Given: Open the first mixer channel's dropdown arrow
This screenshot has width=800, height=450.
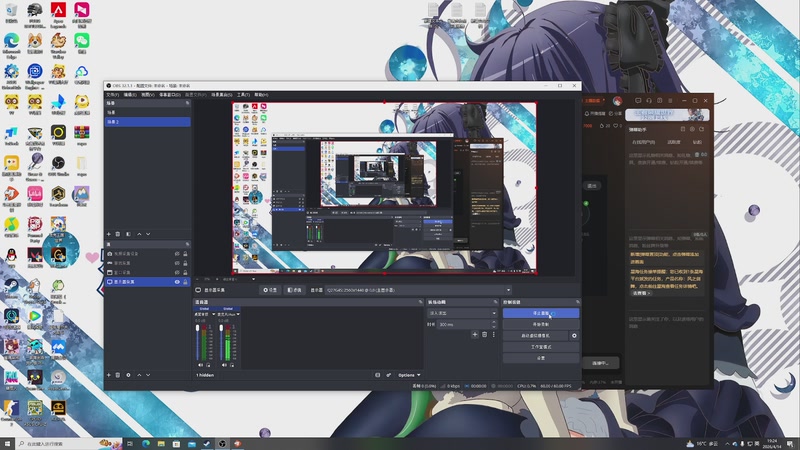Looking at the screenshot, I should (x=214, y=314).
